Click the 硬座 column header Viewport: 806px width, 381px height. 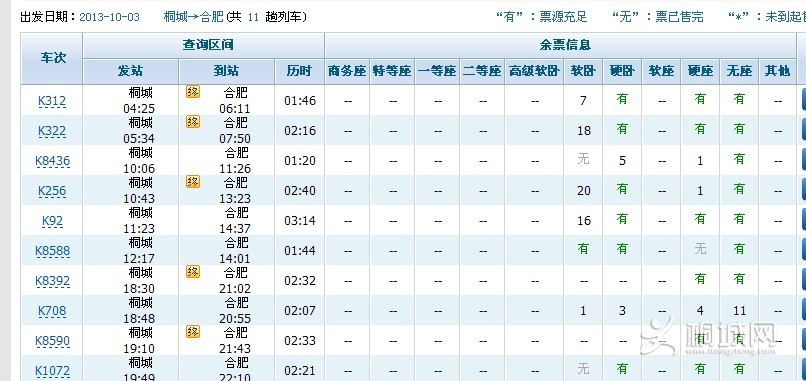coord(700,71)
